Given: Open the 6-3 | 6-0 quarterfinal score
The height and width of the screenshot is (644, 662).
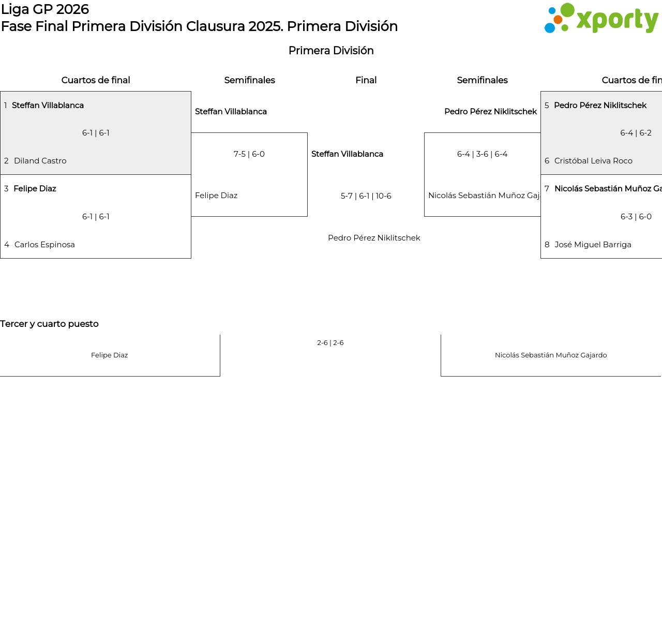Looking at the screenshot, I should click(636, 217).
